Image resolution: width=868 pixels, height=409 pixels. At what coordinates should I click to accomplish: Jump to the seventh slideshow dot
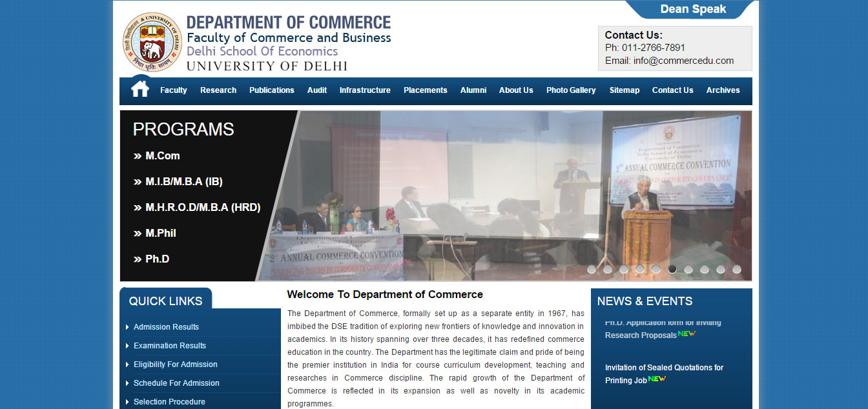688,270
